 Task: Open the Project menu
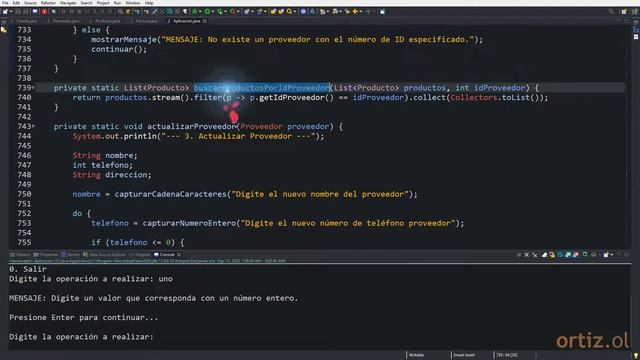(x=103, y=3)
